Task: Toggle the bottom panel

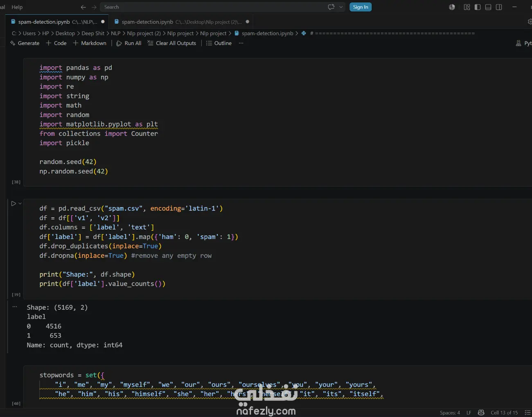Action: tap(488, 7)
